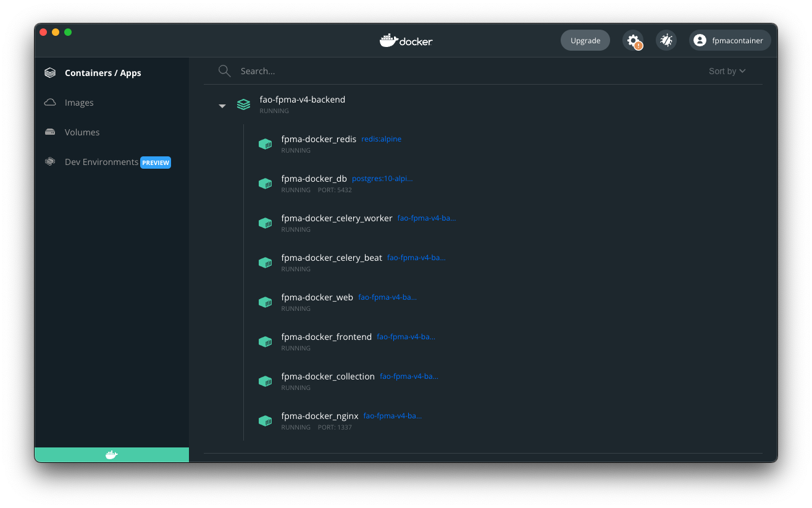Click the fpma-docker_web container icon

click(266, 302)
